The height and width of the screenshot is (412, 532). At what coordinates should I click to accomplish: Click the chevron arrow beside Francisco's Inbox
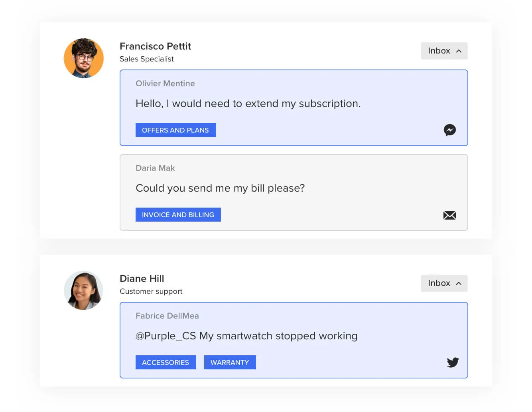(459, 51)
